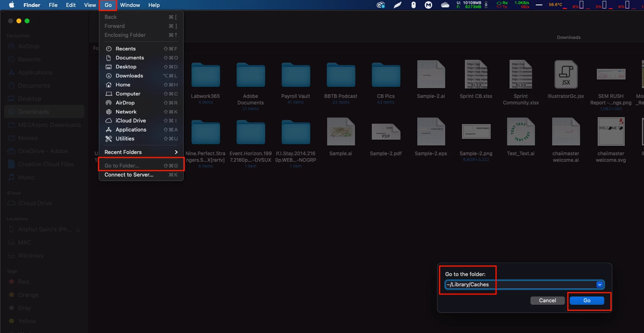Image resolution: width=644 pixels, height=333 pixels.
Task: Select the chaiimaster welcome.ai file
Action: click(x=566, y=139)
